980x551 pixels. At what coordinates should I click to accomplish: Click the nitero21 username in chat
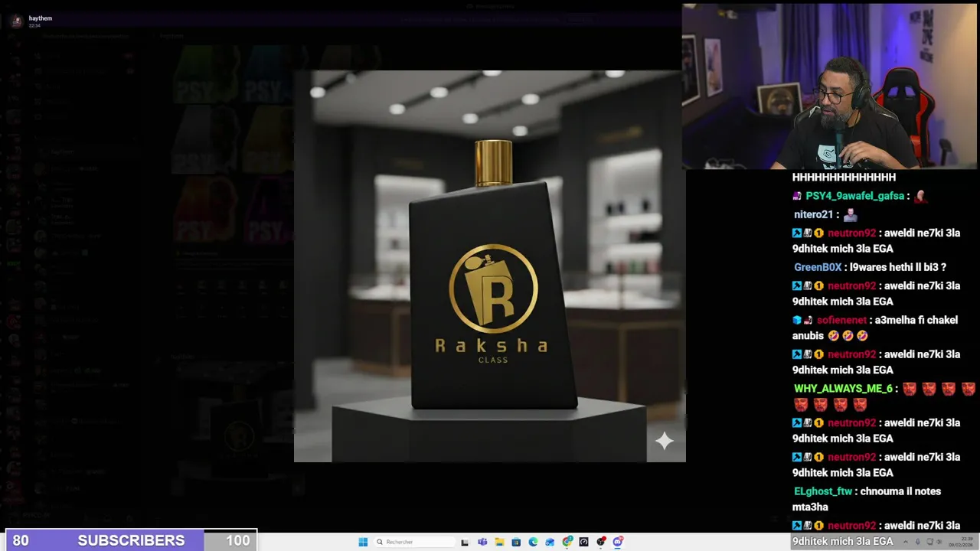pos(813,215)
